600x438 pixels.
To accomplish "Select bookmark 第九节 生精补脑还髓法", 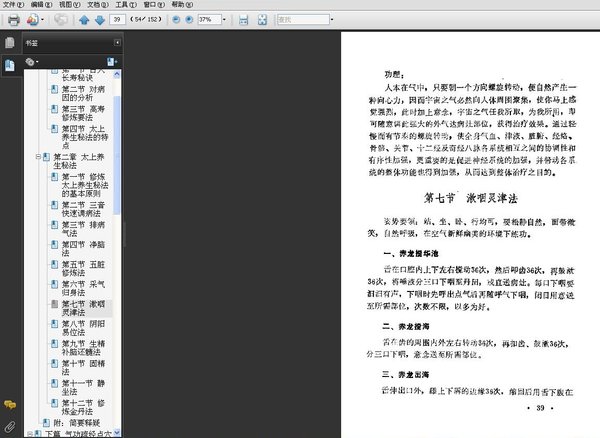I will coord(83,348).
